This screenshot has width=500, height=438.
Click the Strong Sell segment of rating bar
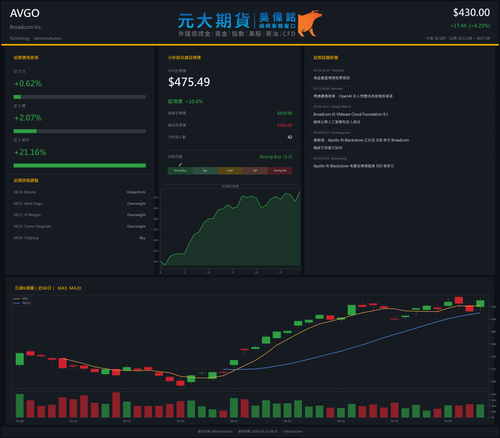point(280,171)
